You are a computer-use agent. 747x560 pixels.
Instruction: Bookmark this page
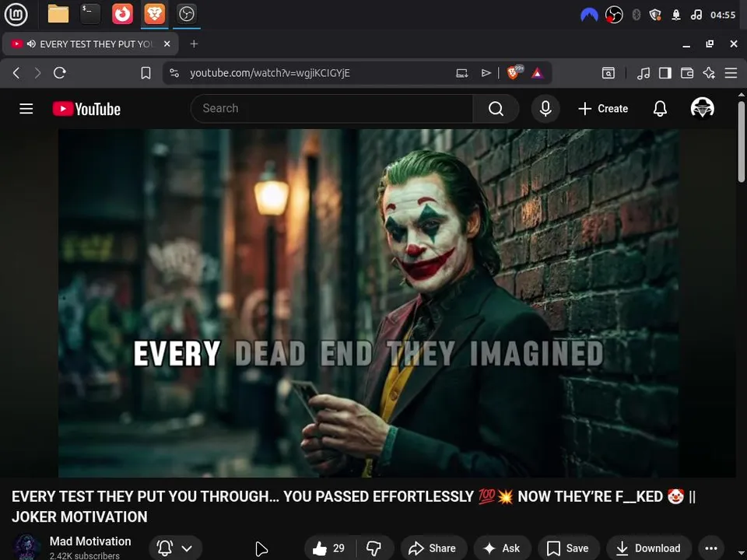tap(146, 73)
